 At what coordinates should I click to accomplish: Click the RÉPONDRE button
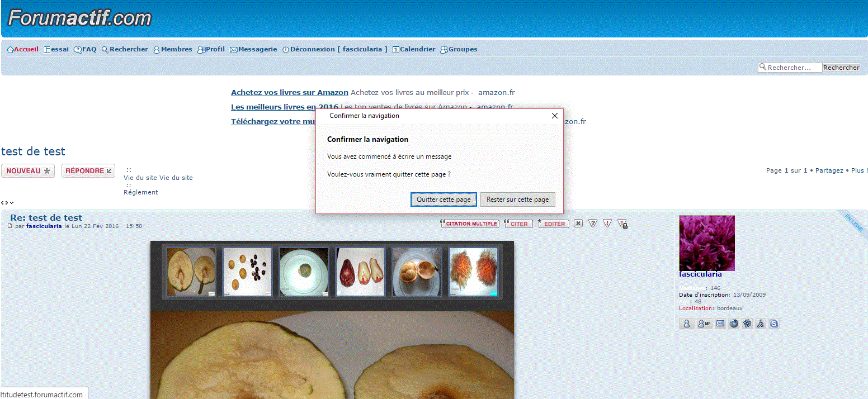click(x=88, y=171)
